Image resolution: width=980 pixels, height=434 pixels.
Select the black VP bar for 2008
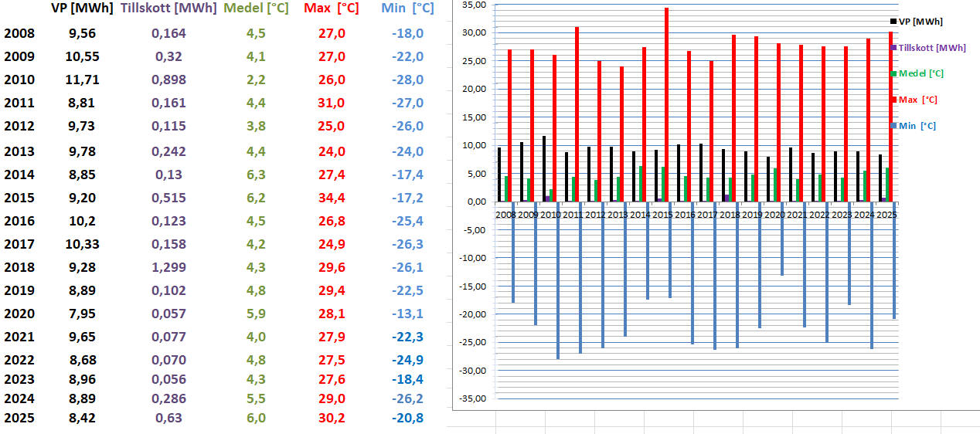click(499, 175)
